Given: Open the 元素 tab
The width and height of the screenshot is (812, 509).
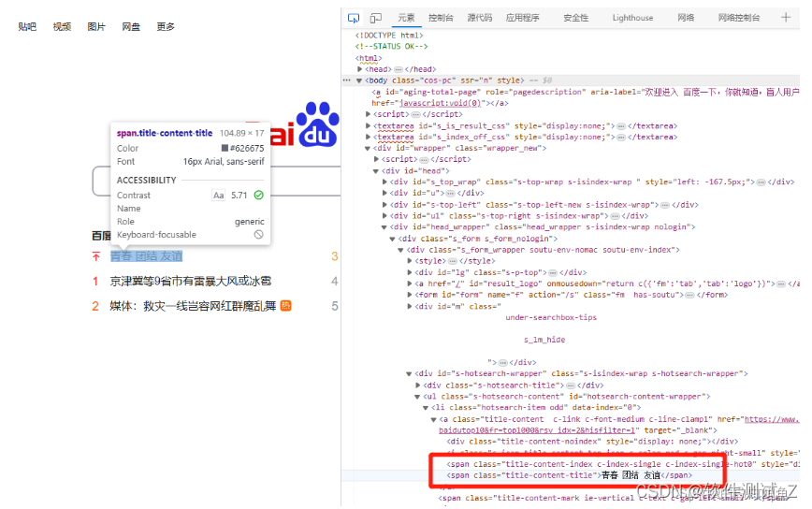Looking at the screenshot, I should point(406,18).
